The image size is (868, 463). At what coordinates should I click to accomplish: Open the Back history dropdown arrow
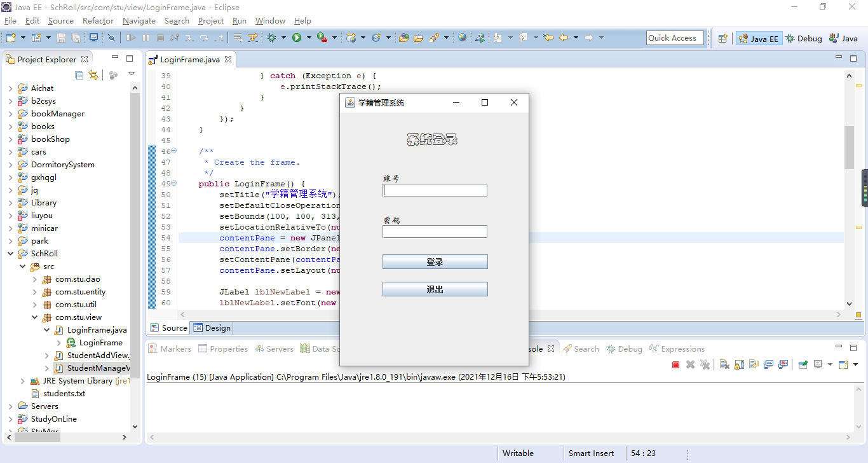(576, 38)
